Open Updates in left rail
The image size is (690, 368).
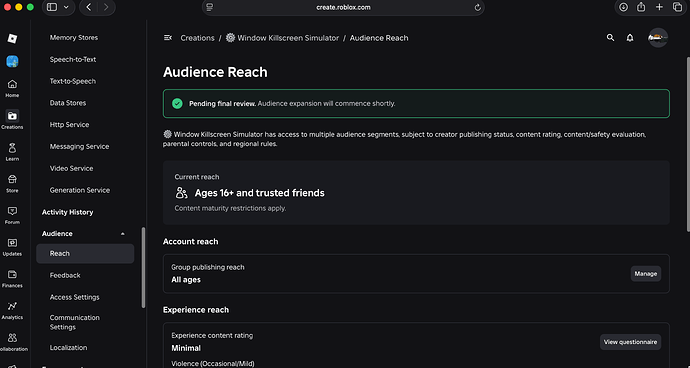[12, 247]
